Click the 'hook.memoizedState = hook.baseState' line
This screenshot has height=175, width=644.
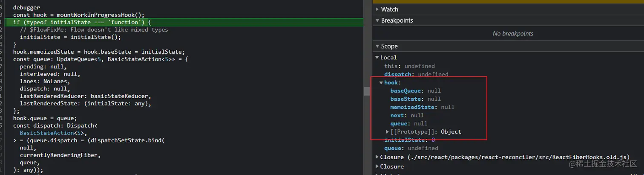[99, 52]
